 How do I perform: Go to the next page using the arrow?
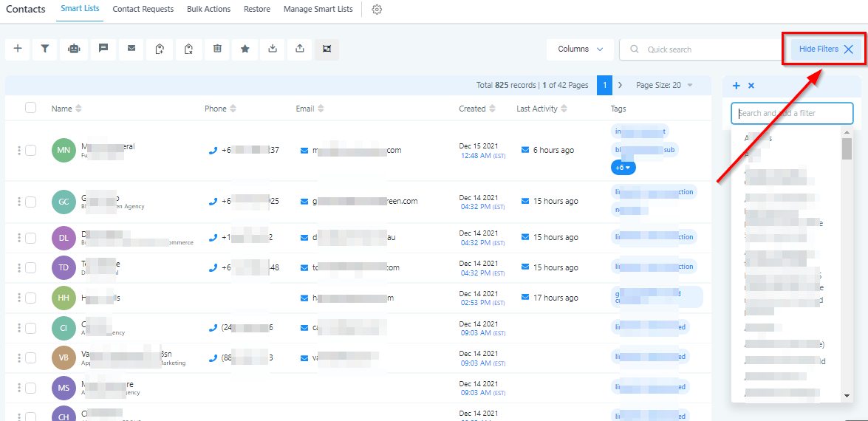[x=620, y=85]
